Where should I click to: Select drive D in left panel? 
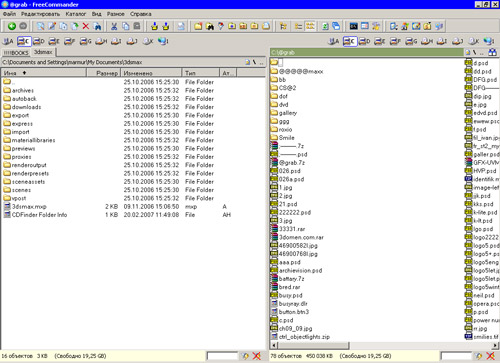[39, 41]
